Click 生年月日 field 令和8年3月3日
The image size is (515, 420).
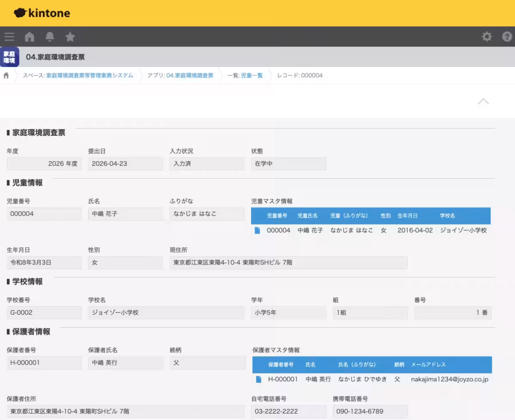point(44,262)
